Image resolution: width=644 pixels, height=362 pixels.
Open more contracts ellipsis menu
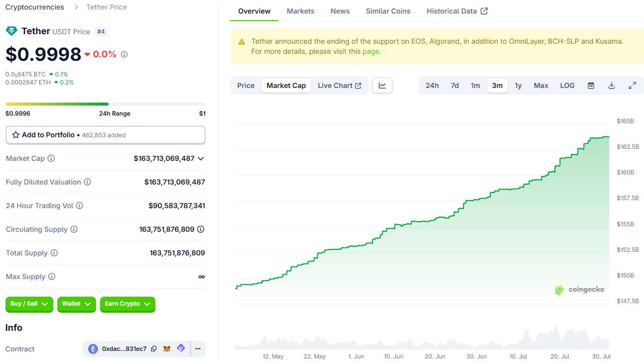click(198, 349)
